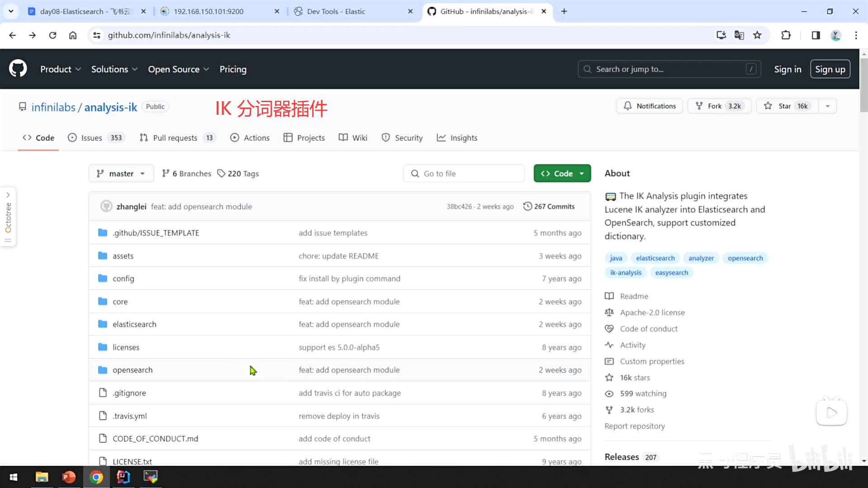Click the Notifications bell button
The height and width of the screenshot is (488, 868).
pyautogui.click(x=649, y=106)
